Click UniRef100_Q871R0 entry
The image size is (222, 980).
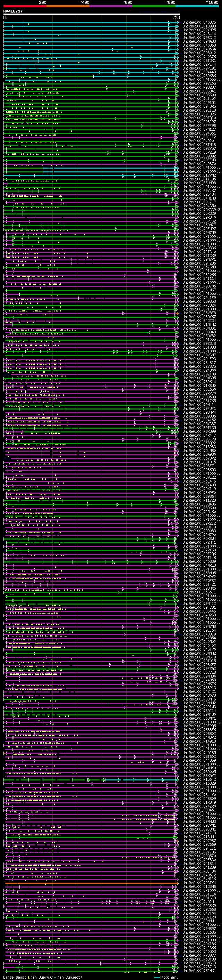click(x=199, y=918)
